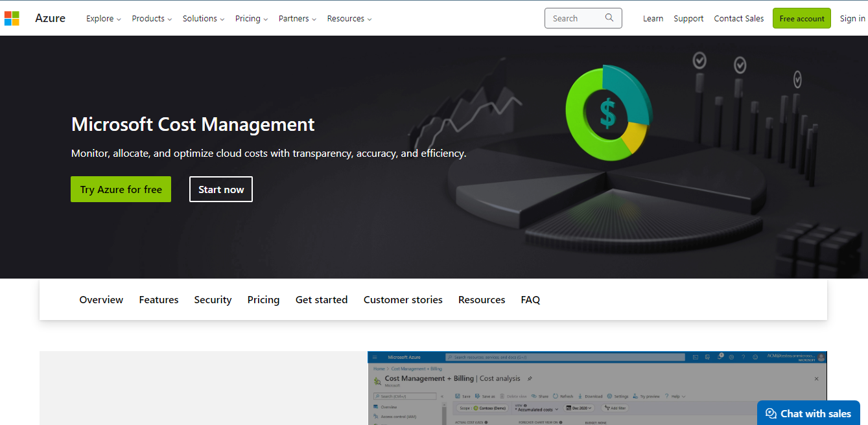Screen dimensions: 868x425
Task: Jump to the FAQ section tab
Action: (530, 299)
